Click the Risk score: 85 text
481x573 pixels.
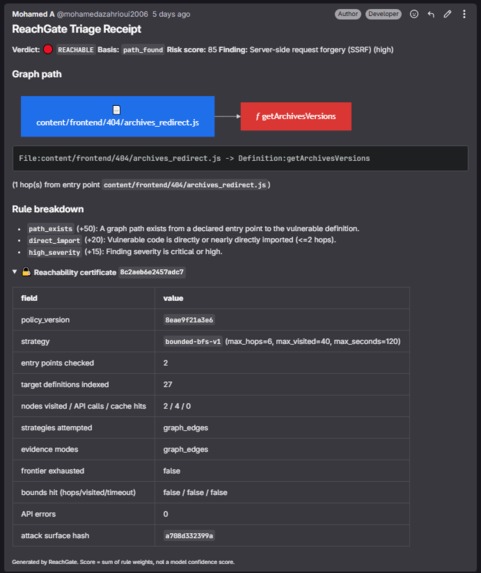(192, 50)
